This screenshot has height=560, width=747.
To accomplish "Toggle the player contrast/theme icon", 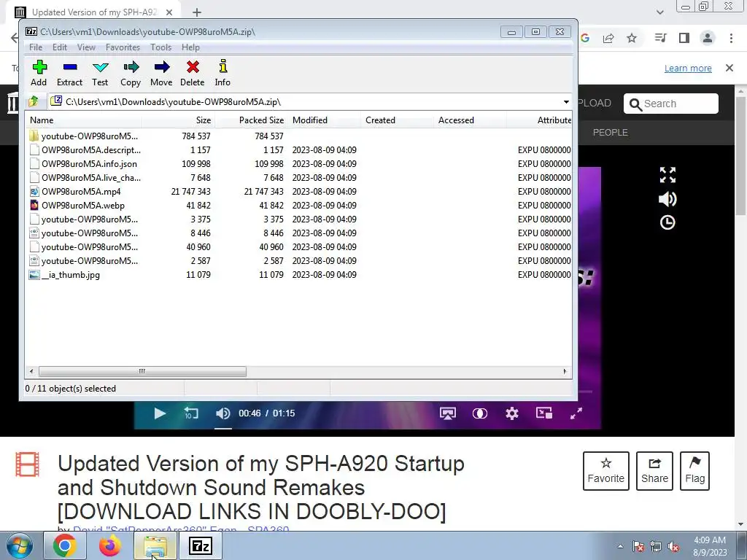I will (480, 413).
